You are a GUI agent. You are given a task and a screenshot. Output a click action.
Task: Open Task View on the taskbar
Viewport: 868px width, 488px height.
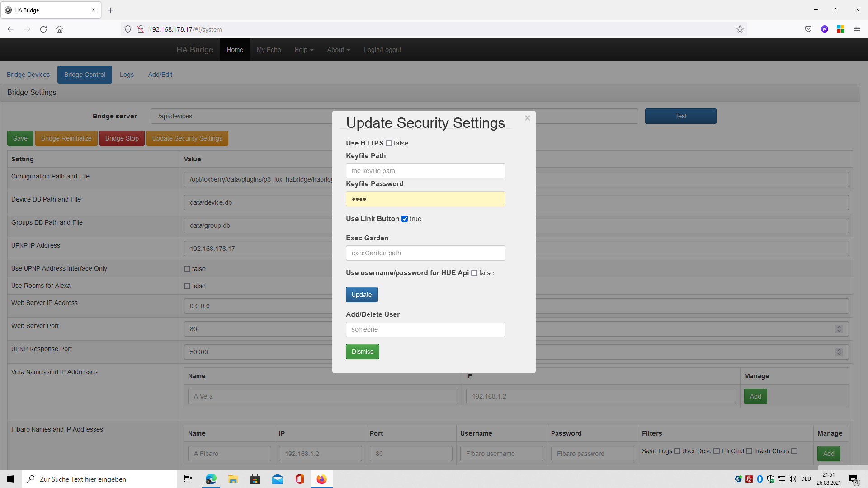pos(188,479)
